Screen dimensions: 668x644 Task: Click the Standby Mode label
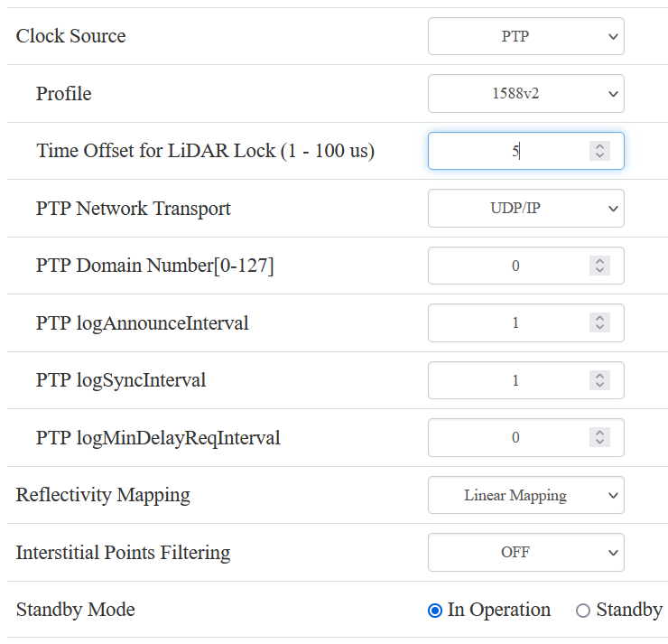pyautogui.click(x=76, y=610)
